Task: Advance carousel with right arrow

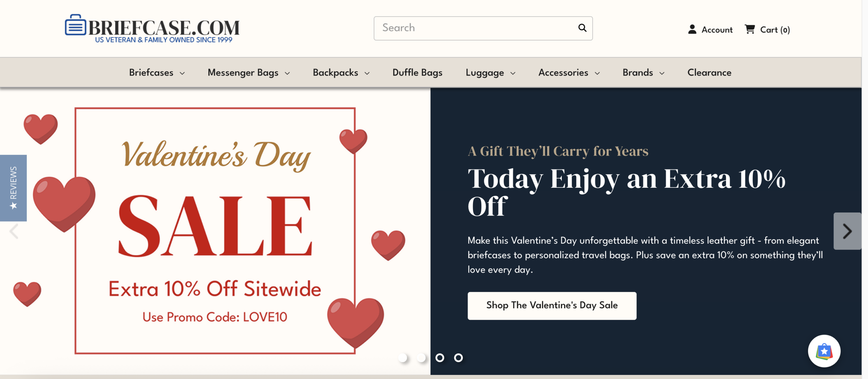Action: 847,231
